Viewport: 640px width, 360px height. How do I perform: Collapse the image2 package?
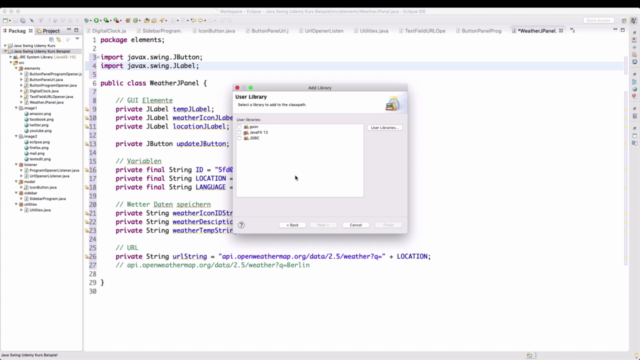pyautogui.click(x=16, y=136)
